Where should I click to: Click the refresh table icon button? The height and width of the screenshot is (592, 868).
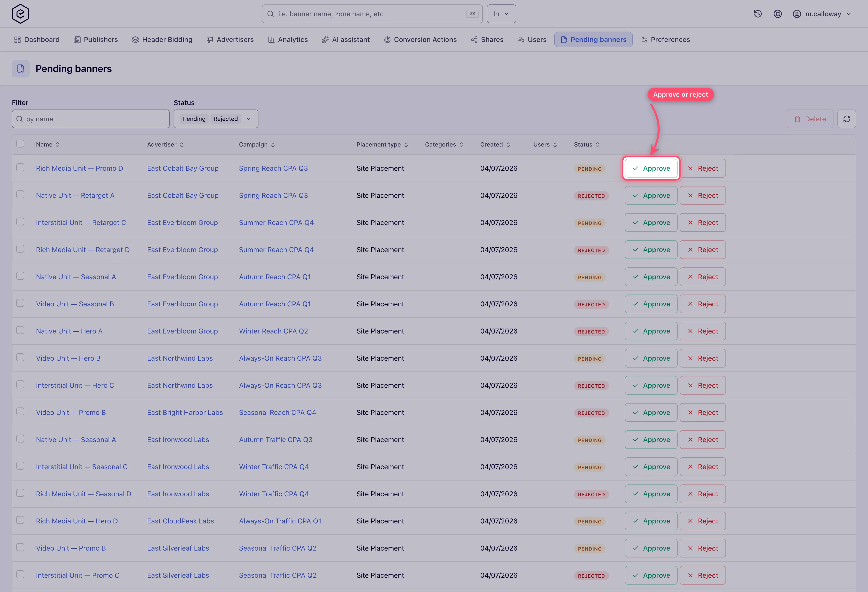click(846, 119)
